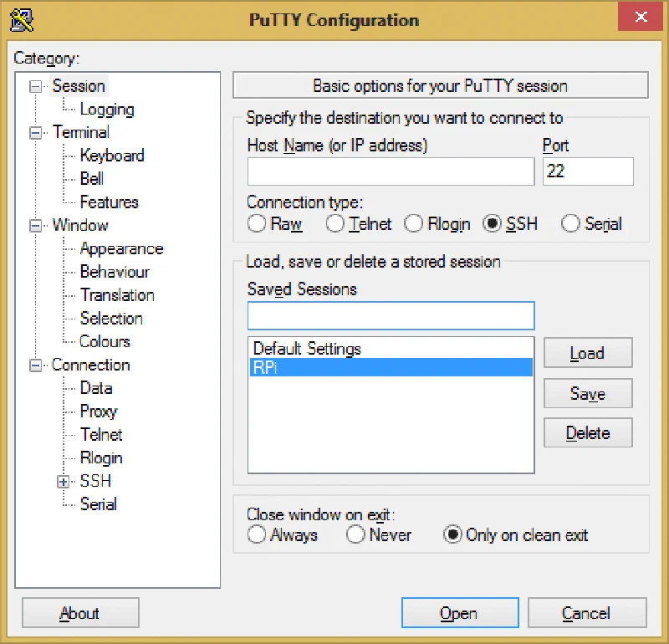Click inside the Host Name field
This screenshot has width=669, height=644.
coord(390,171)
